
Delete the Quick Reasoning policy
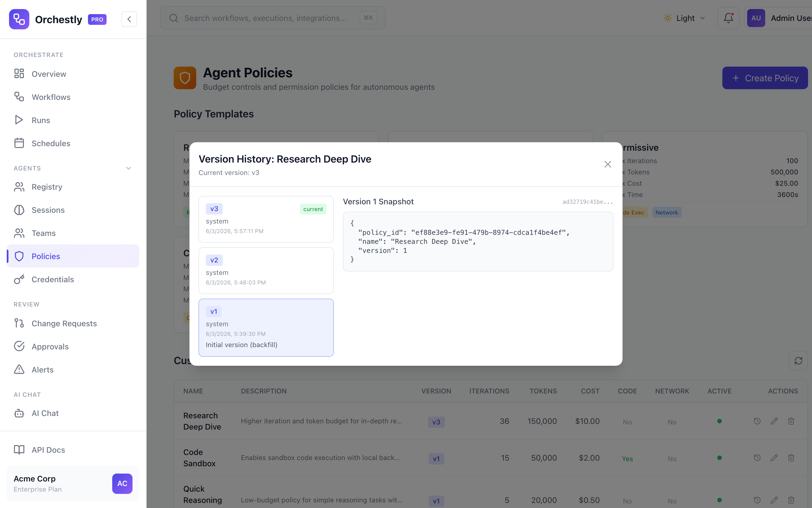coord(791,500)
